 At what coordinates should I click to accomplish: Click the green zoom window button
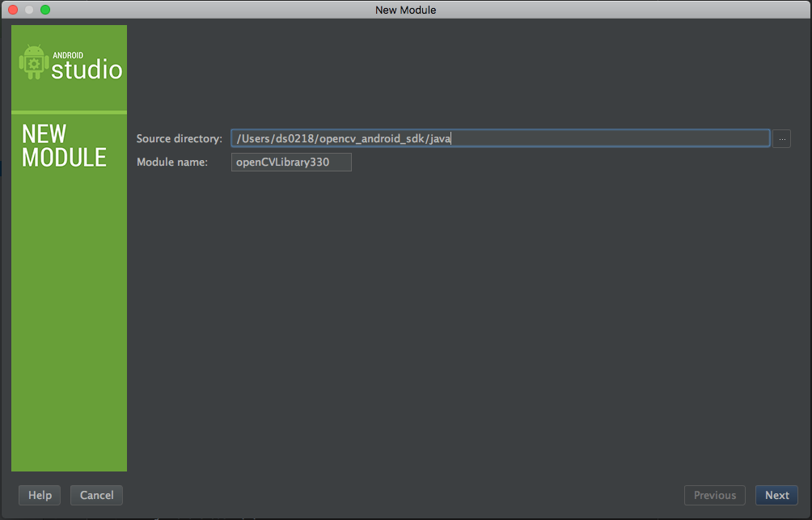(x=45, y=10)
